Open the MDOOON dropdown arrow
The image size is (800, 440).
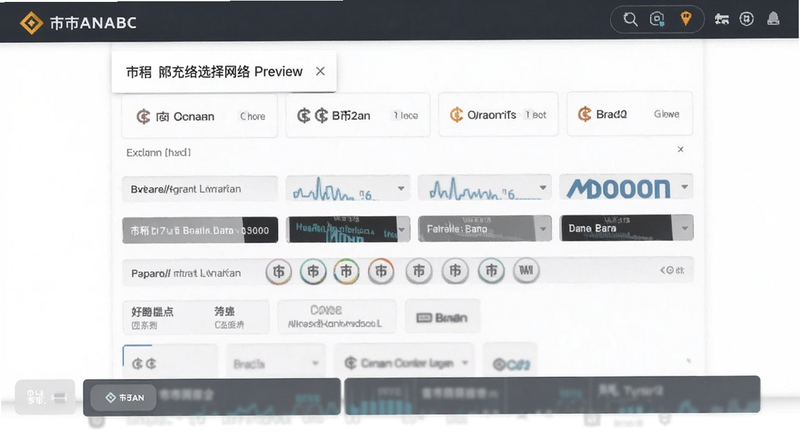[x=685, y=187]
